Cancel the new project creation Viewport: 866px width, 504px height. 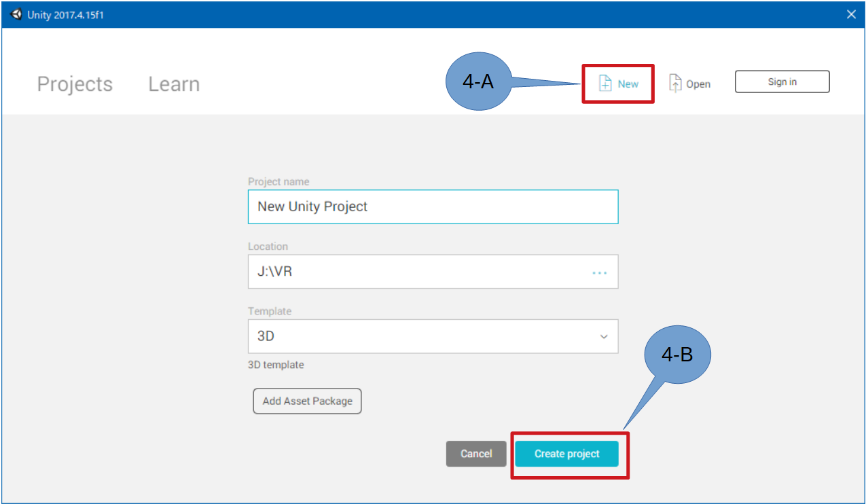(x=476, y=454)
